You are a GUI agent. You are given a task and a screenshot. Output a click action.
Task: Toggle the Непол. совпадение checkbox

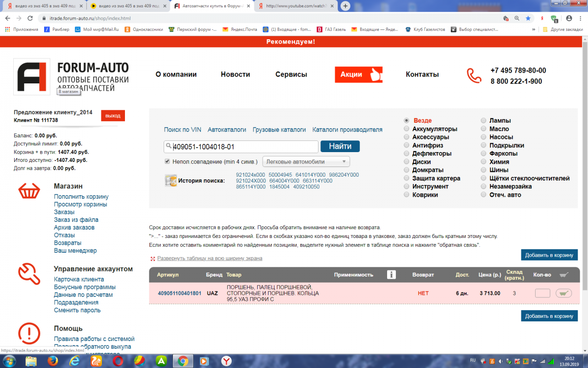click(168, 161)
